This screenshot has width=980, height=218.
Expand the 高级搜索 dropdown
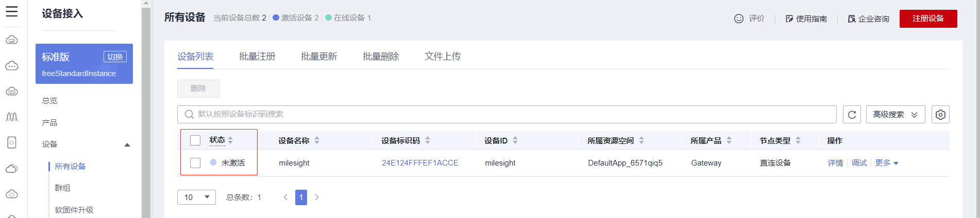click(x=895, y=114)
